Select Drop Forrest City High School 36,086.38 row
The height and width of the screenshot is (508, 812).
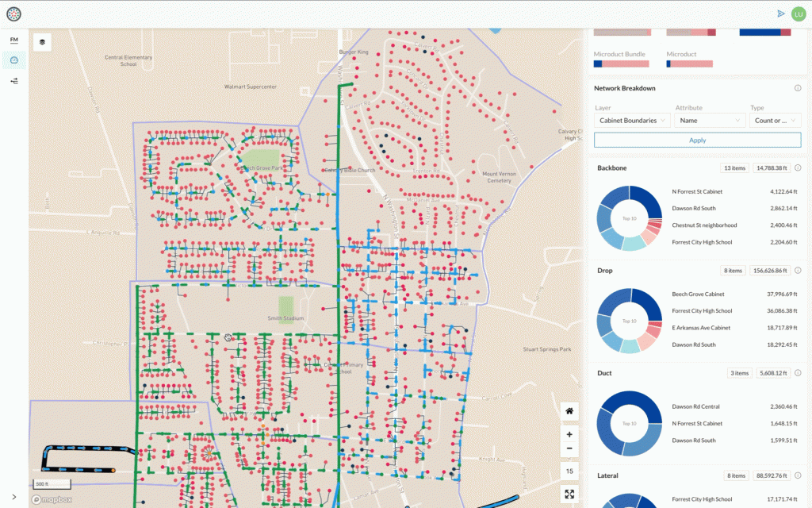[734, 311]
